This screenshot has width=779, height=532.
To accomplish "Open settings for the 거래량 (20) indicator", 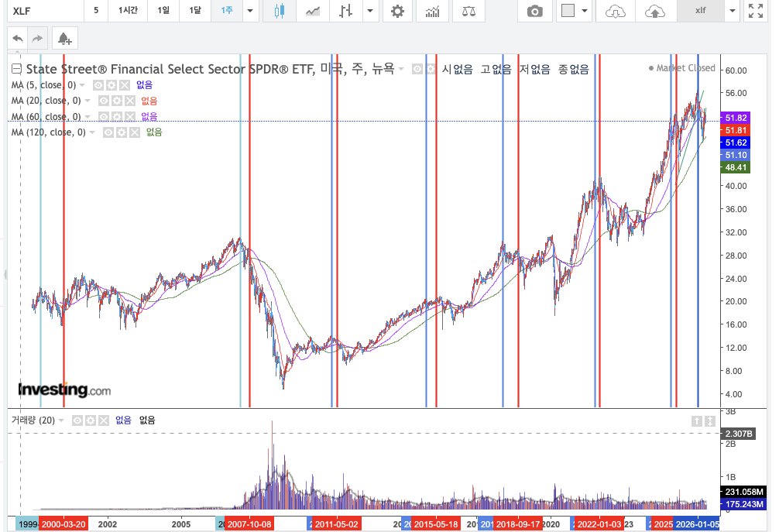I will 91,420.
